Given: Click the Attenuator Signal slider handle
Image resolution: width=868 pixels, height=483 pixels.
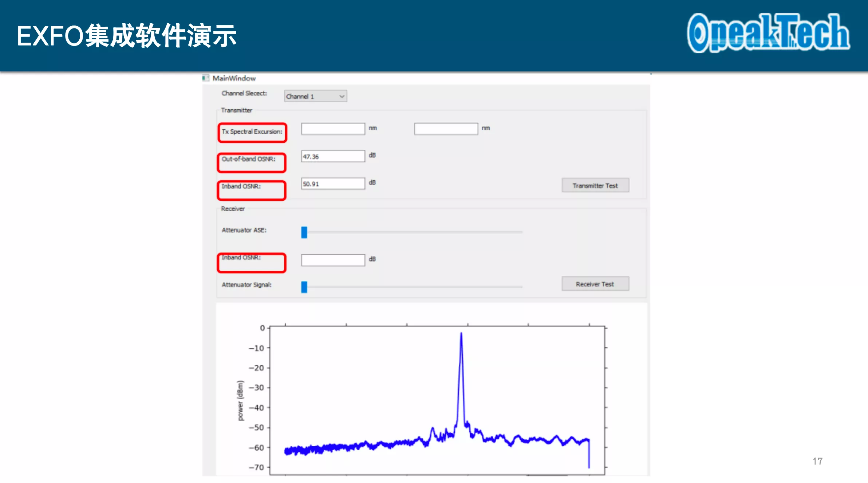Looking at the screenshot, I should 304,287.
